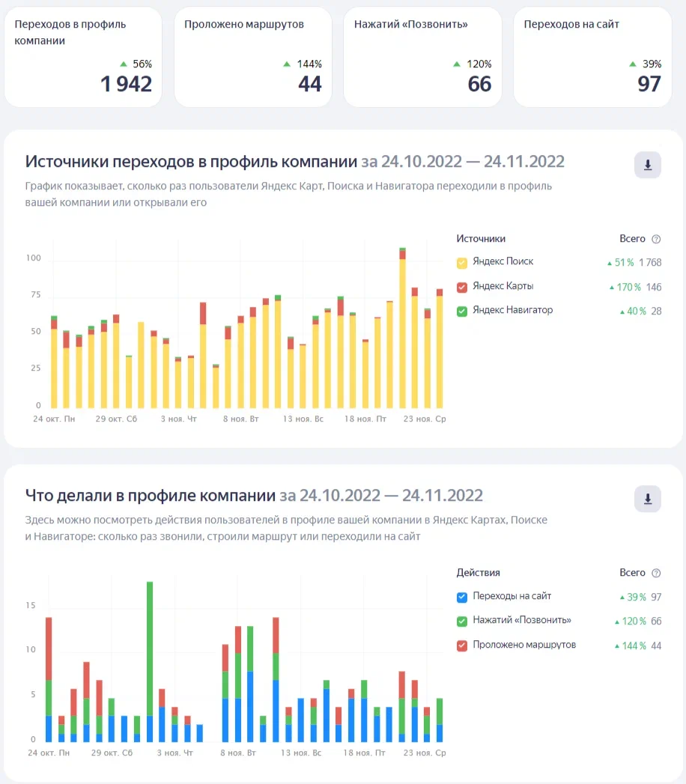Viewport: 686px width, 784px height.
Task: Select the Переходов на сайт card showing 97
Action: click(x=592, y=57)
